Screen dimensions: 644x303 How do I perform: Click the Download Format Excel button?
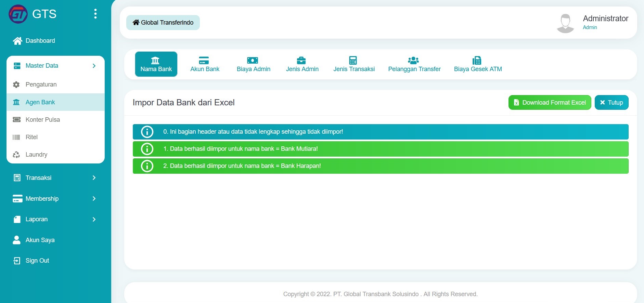pyautogui.click(x=550, y=103)
